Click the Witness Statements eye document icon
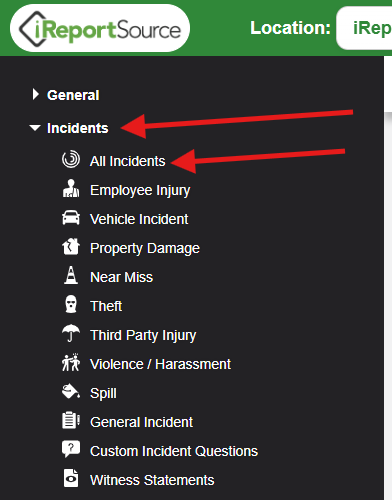Viewport: 392px width, 500px height. [x=71, y=478]
